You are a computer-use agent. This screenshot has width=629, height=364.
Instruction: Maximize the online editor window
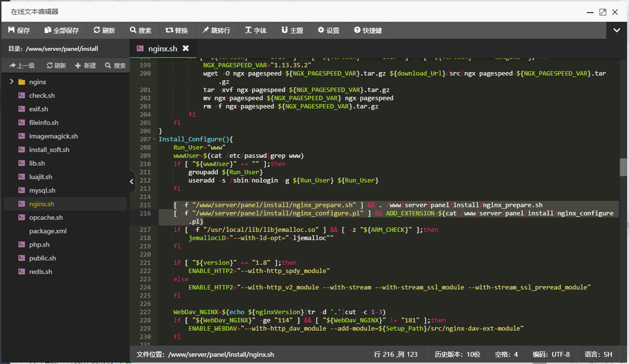[x=603, y=12]
